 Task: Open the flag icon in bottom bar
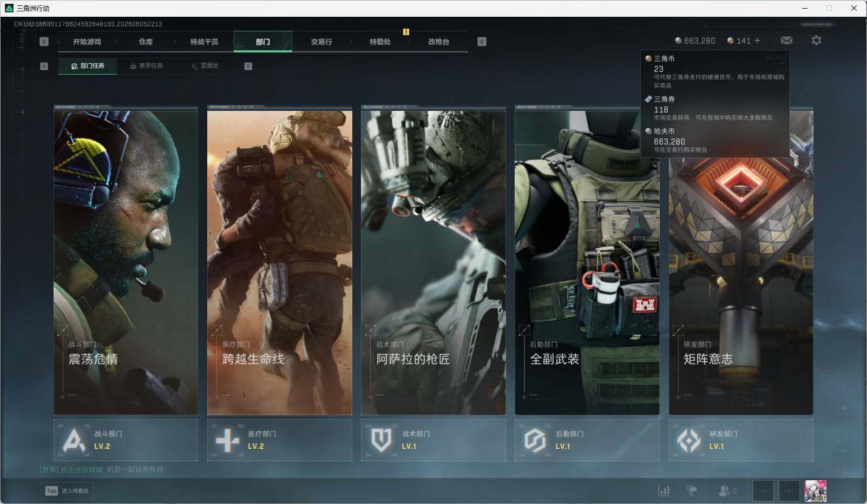tap(692, 490)
